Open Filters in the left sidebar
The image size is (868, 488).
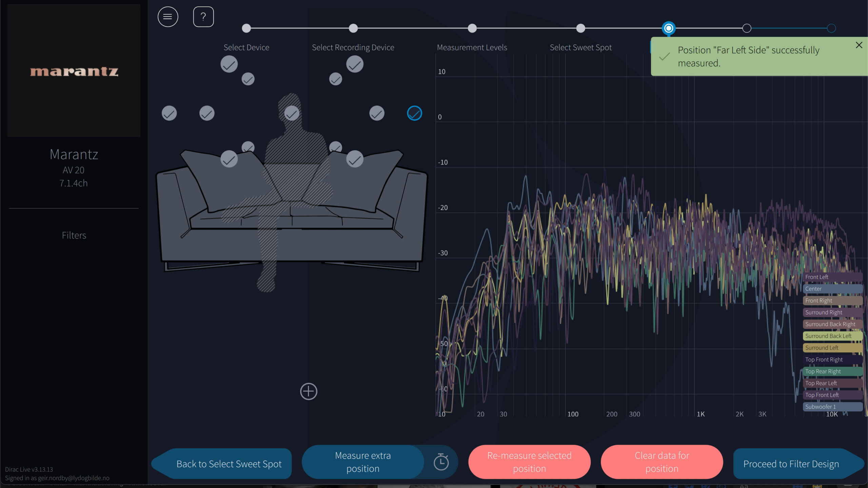pos(74,235)
